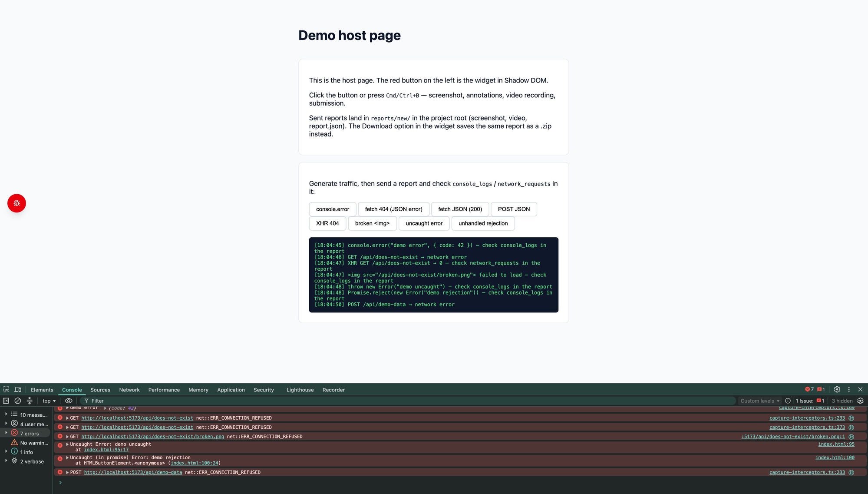Switch to the Sources tab

coord(100,390)
